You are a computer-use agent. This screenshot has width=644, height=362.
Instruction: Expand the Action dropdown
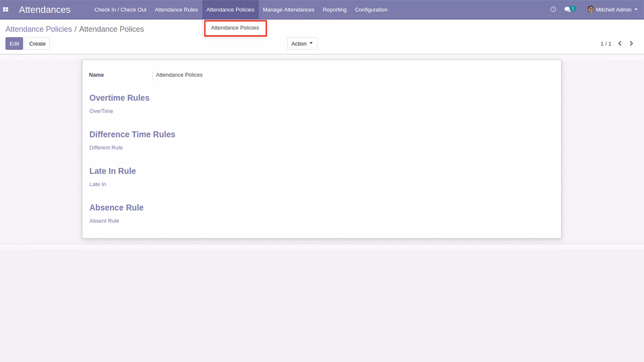pyautogui.click(x=302, y=43)
